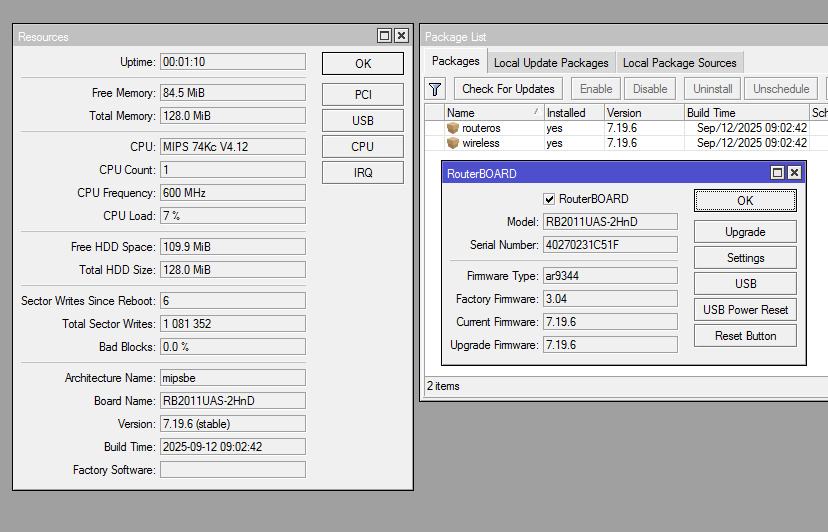Click the Free Memory field 84.5 MiB
Viewport: 828px width, 532px height.
coord(233,92)
